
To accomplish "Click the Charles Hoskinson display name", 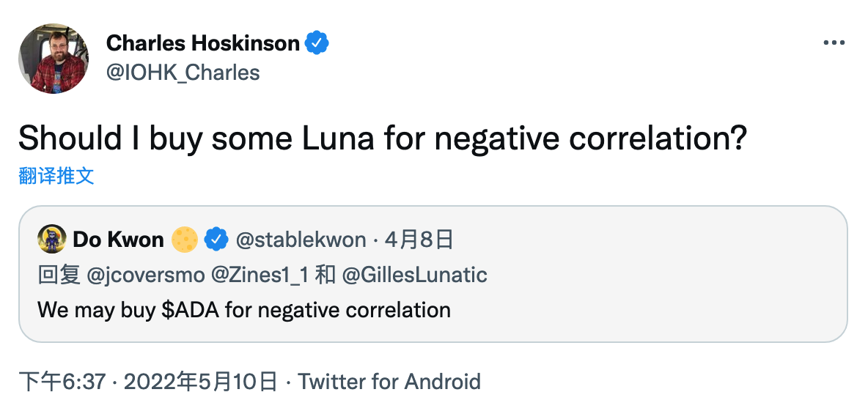I will tap(202, 42).
